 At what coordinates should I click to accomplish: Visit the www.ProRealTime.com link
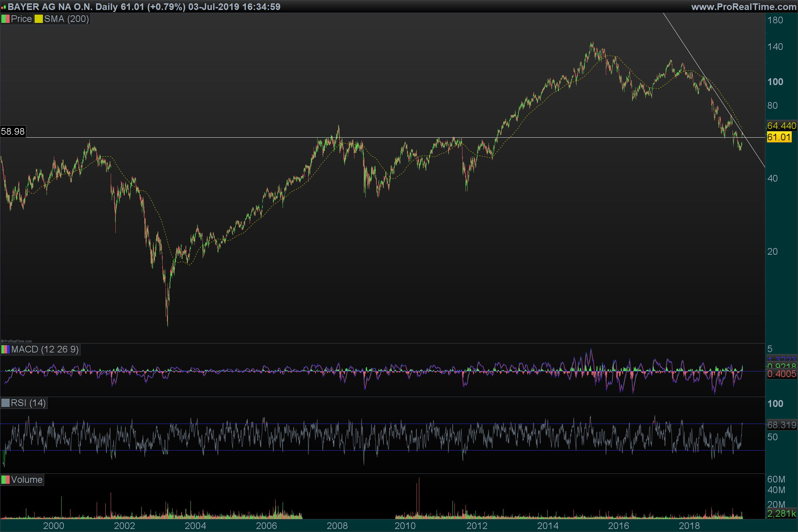click(x=743, y=7)
